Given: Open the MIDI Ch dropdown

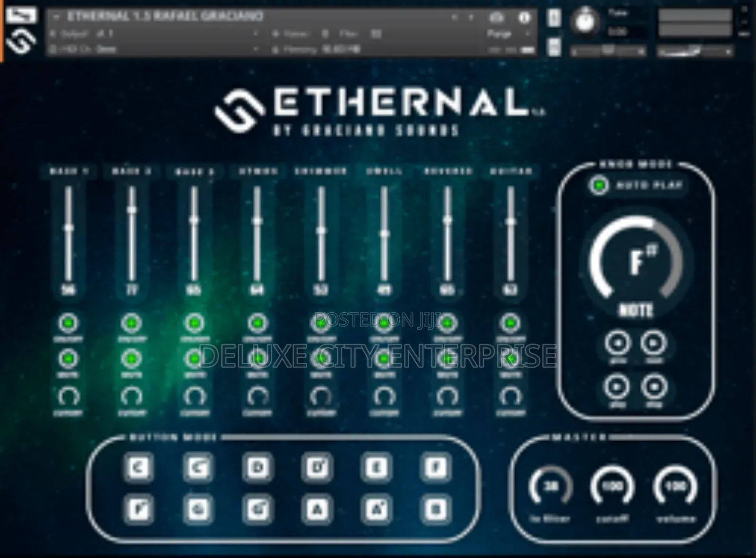Looking at the screenshot, I should click(x=155, y=49).
